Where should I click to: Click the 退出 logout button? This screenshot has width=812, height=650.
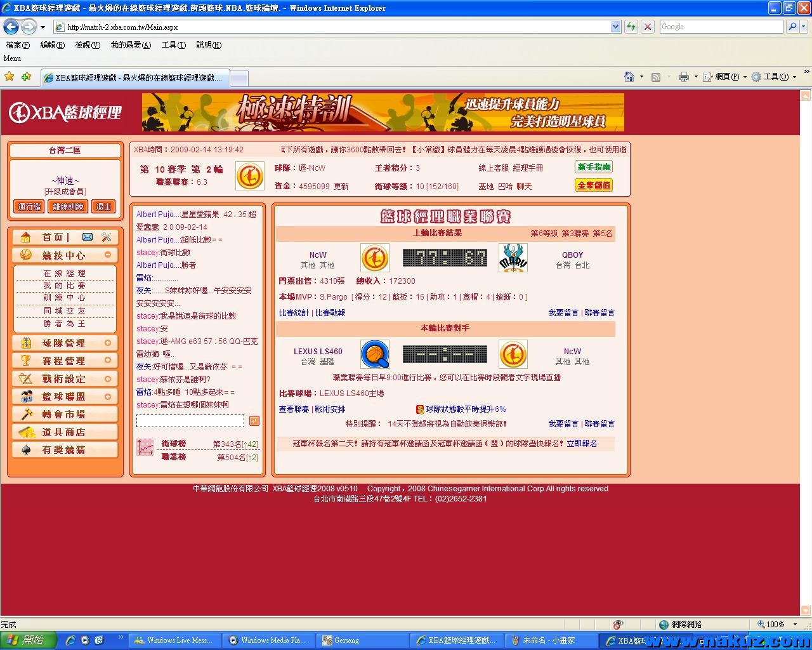click(103, 206)
